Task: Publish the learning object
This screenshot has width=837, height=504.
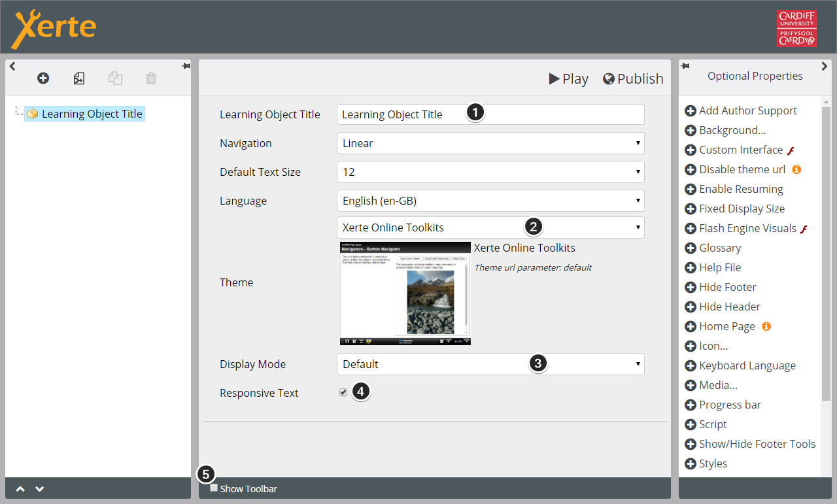Action: (633, 78)
